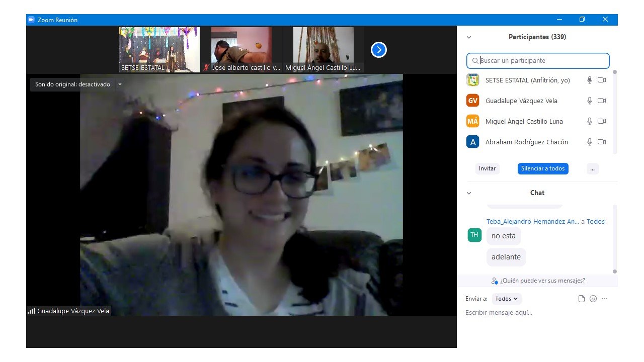Open Sonido original dropdown arrow
The height and width of the screenshot is (362, 644).
[x=120, y=84]
